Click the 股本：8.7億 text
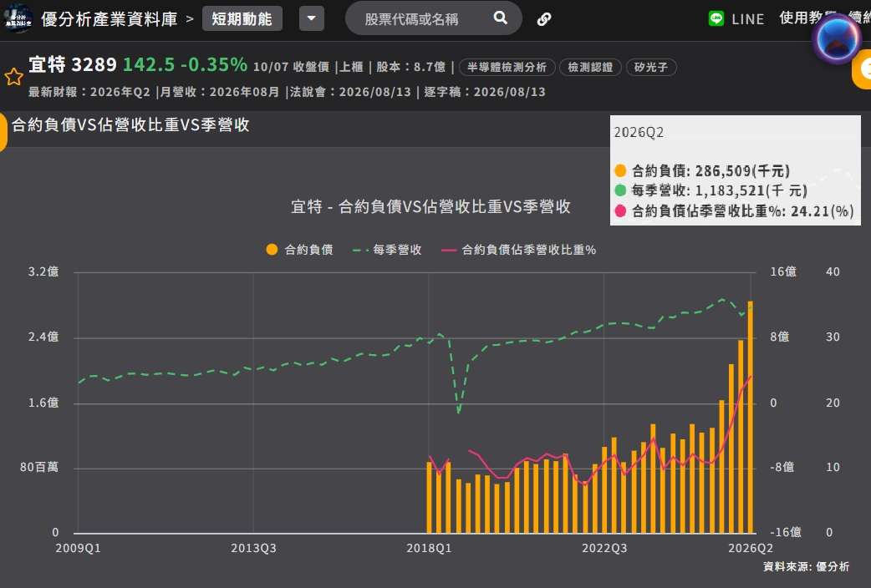This screenshot has height=588, width=871. 411,67
